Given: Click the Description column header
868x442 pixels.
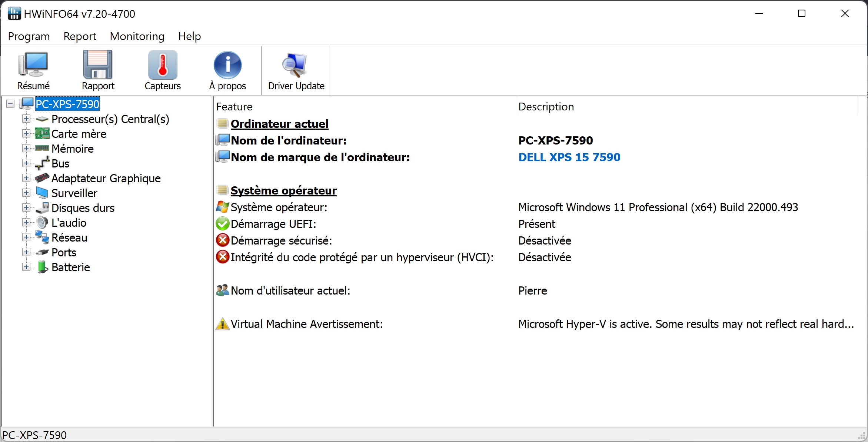Looking at the screenshot, I should (686, 107).
